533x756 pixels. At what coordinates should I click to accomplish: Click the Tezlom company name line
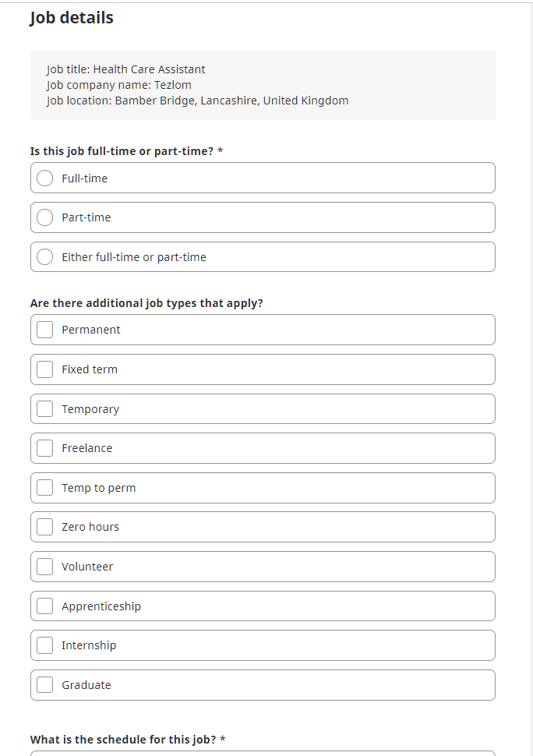[119, 85]
